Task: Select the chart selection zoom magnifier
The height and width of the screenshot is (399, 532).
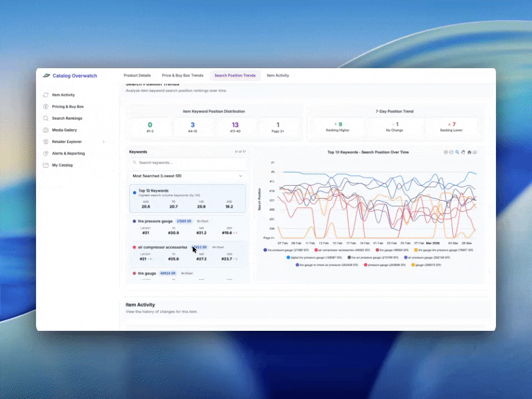Action: click(x=457, y=152)
